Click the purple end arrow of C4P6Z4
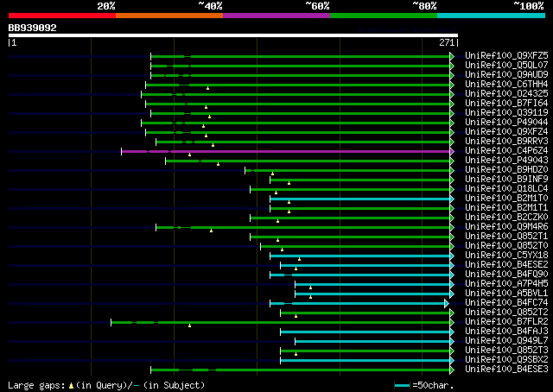Image resolution: width=553 pixels, height=392 pixels. pyautogui.click(x=452, y=152)
